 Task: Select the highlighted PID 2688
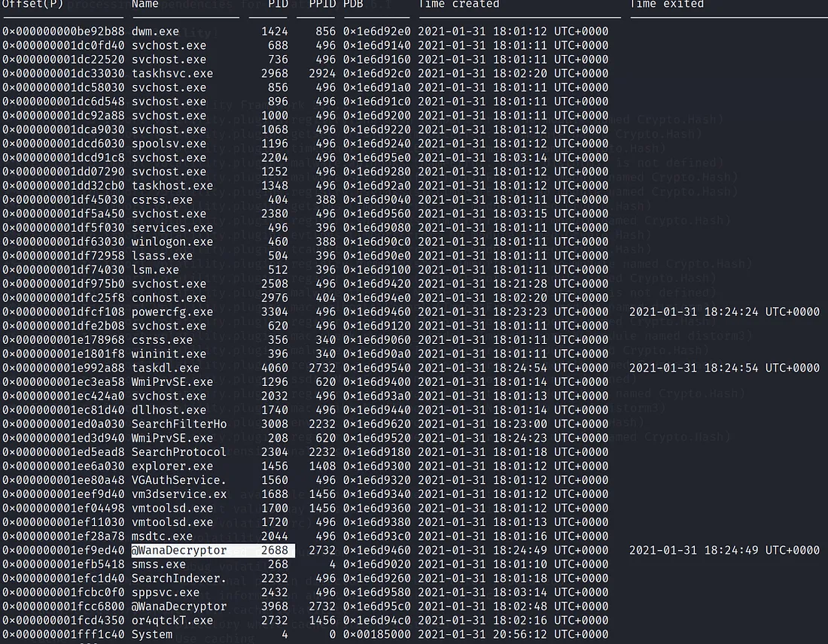(275, 550)
